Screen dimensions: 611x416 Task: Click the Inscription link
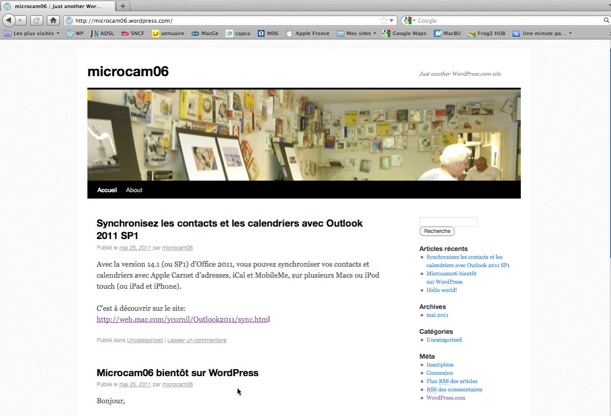pos(440,365)
